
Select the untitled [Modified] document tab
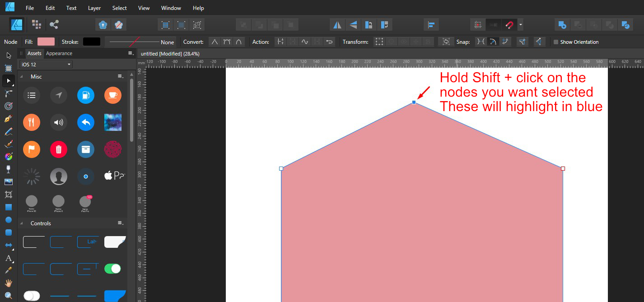click(171, 54)
